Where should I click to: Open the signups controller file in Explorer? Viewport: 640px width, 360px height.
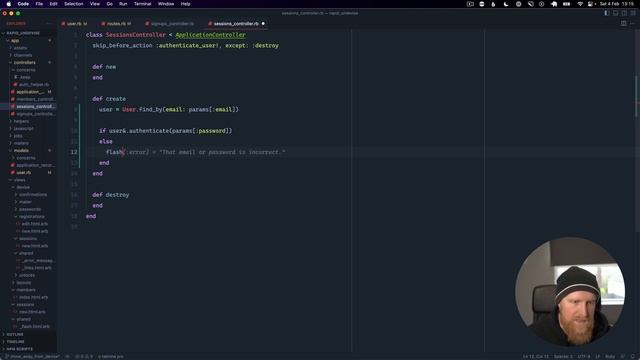click(35, 114)
